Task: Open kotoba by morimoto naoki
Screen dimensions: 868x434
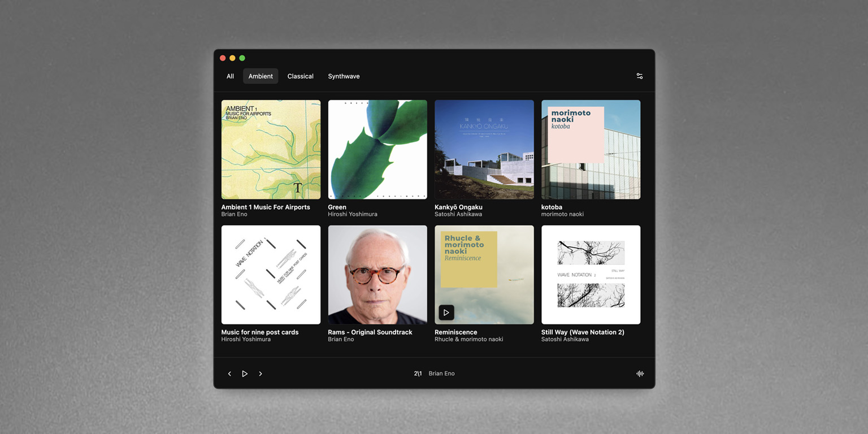Action: [x=591, y=149]
